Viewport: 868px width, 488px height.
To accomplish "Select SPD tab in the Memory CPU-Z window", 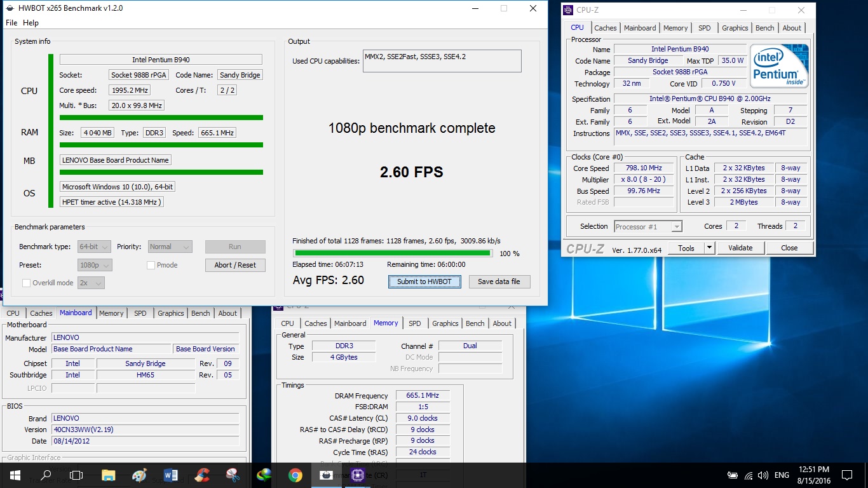I will (415, 323).
